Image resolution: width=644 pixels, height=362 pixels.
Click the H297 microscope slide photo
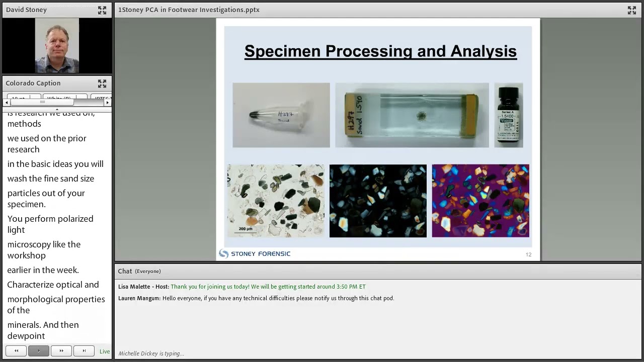point(412,115)
